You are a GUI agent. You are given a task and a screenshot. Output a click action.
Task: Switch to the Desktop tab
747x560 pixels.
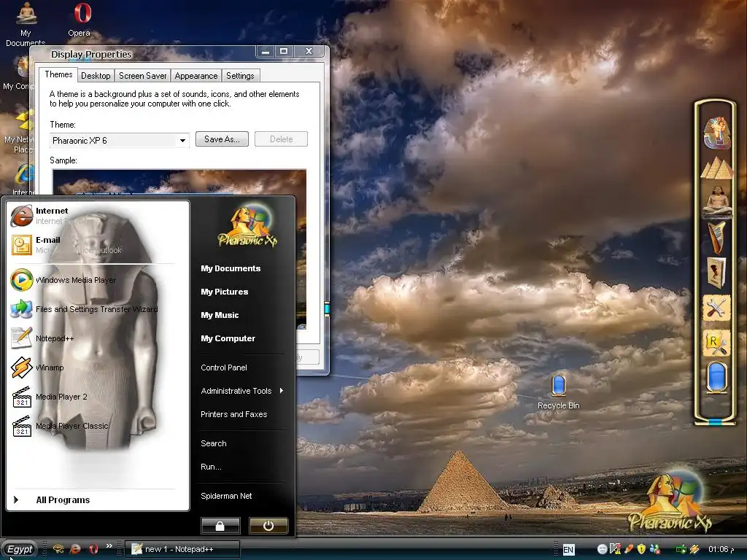(96, 76)
